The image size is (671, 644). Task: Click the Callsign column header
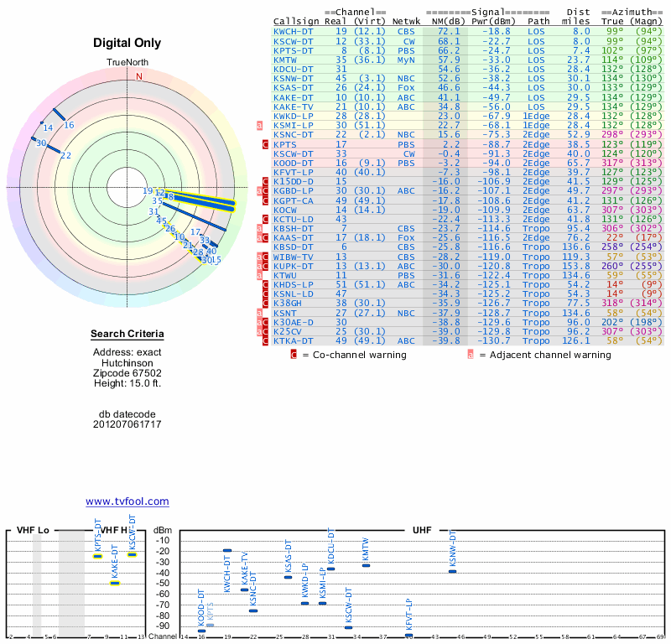(x=297, y=21)
